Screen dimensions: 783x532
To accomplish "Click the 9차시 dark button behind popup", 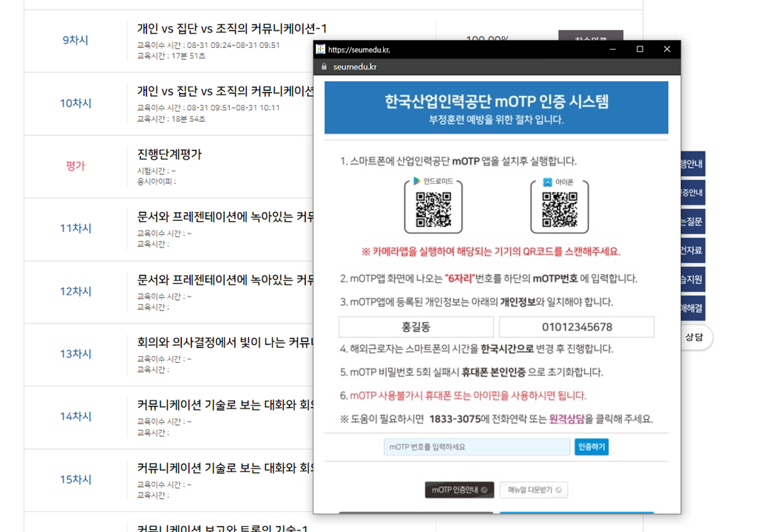I will coord(590,35).
